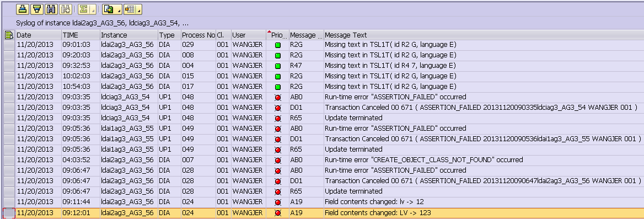Click 'Update terminated' in 09:05:36 row
Viewport: 644px width, 219px height.
point(353,149)
